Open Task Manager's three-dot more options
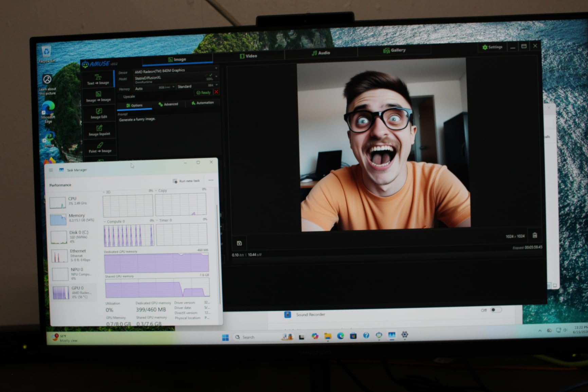The width and height of the screenshot is (588, 392). tap(211, 180)
